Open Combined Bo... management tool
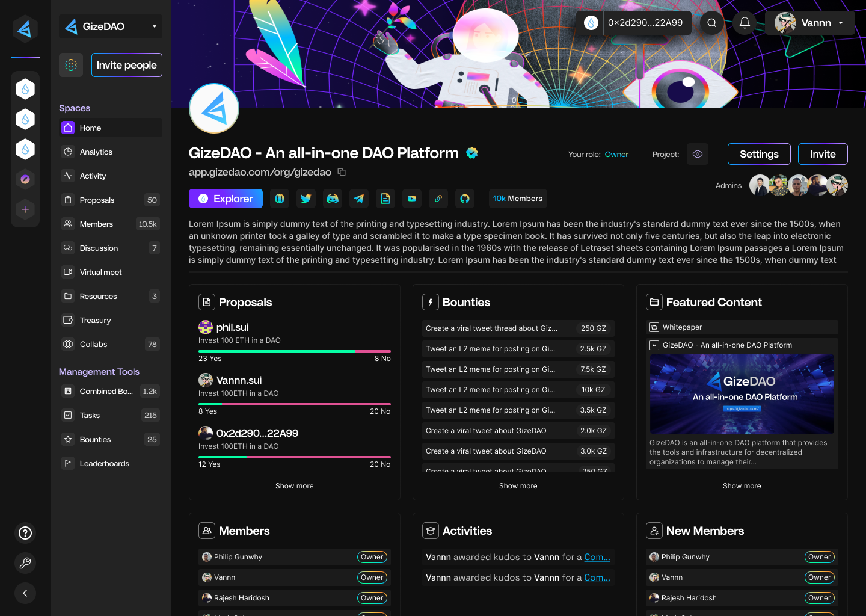The image size is (866, 616). pos(111,391)
